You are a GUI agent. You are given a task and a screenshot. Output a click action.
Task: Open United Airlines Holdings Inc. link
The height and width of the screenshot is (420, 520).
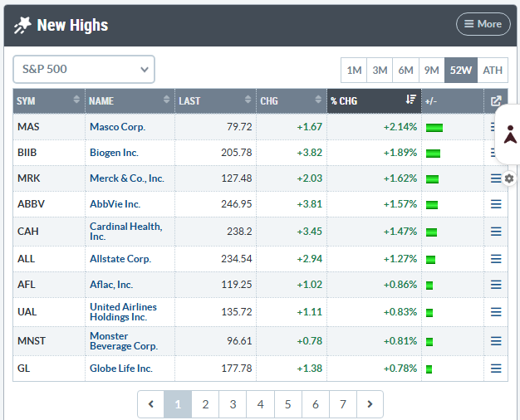[124, 312]
